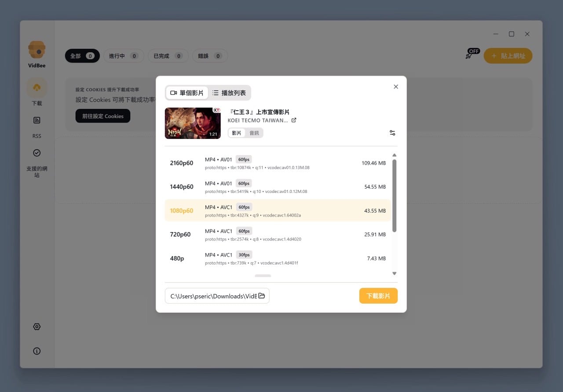Click the Nioh 3 video thumbnail

tap(193, 123)
